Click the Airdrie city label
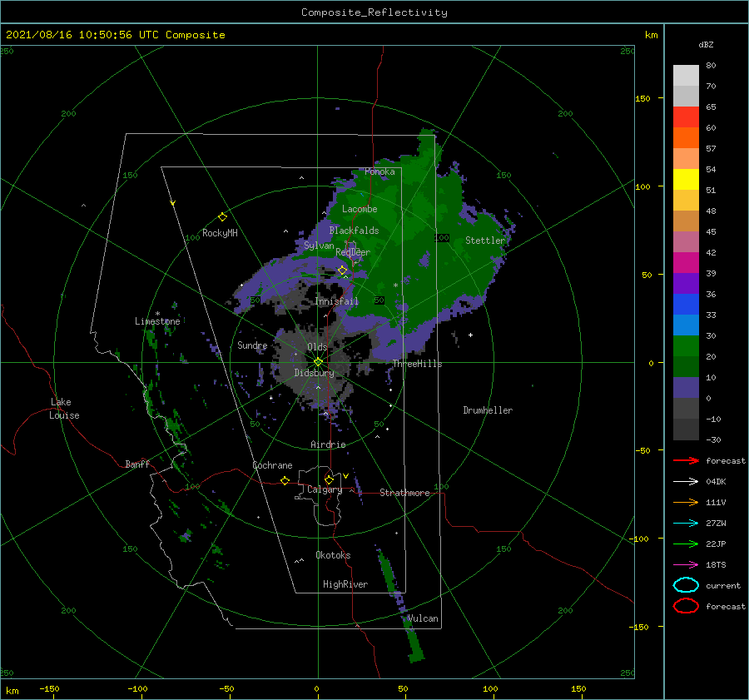749x700 pixels. 328,444
